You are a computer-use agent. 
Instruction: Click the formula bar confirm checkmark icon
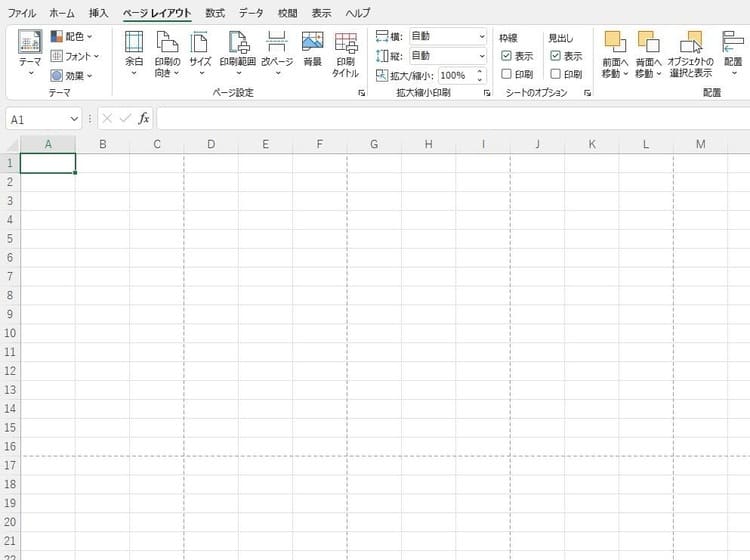pos(125,119)
